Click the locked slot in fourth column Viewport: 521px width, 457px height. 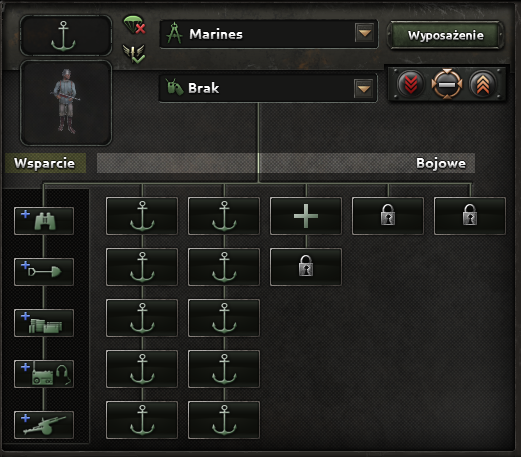point(388,216)
